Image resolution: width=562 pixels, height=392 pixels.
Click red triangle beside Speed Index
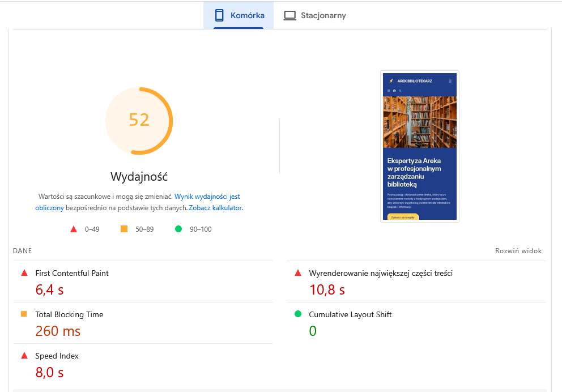click(24, 355)
